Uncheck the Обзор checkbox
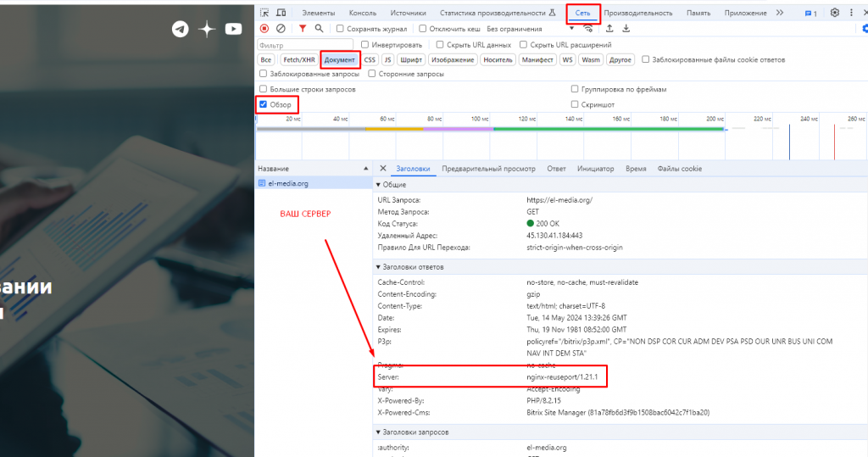868x457 pixels. (263, 104)
